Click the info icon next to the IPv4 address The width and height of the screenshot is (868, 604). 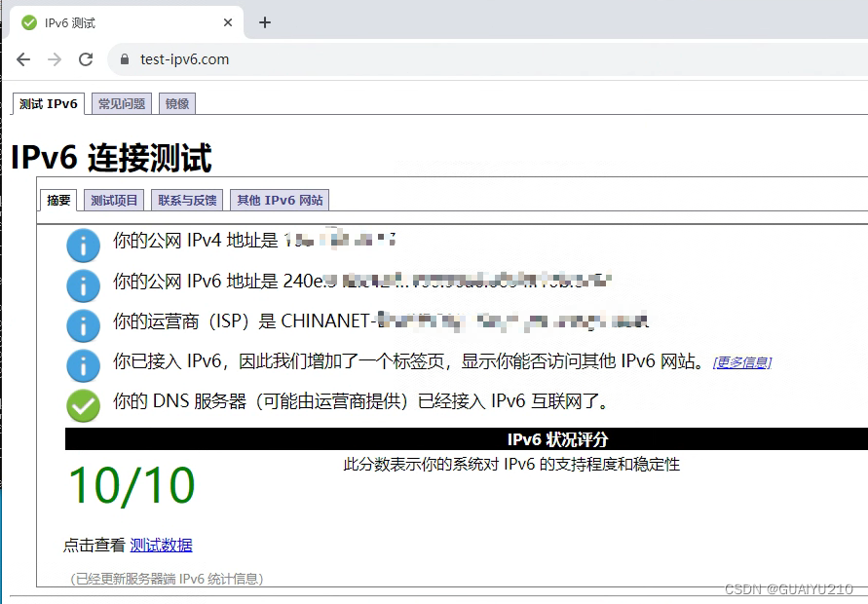tap(83, 245)
